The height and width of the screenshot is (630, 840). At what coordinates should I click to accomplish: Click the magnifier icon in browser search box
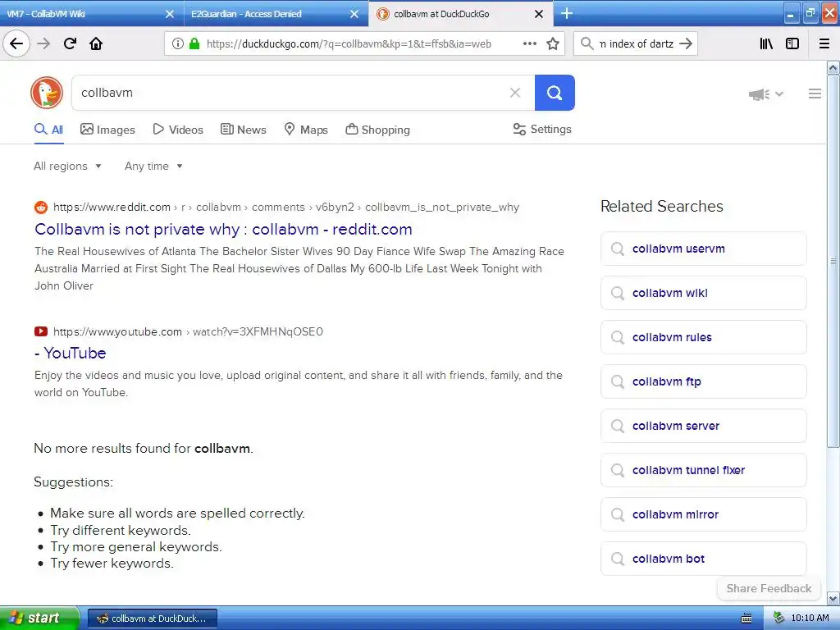pyautogui.click(x=587, y=43)
